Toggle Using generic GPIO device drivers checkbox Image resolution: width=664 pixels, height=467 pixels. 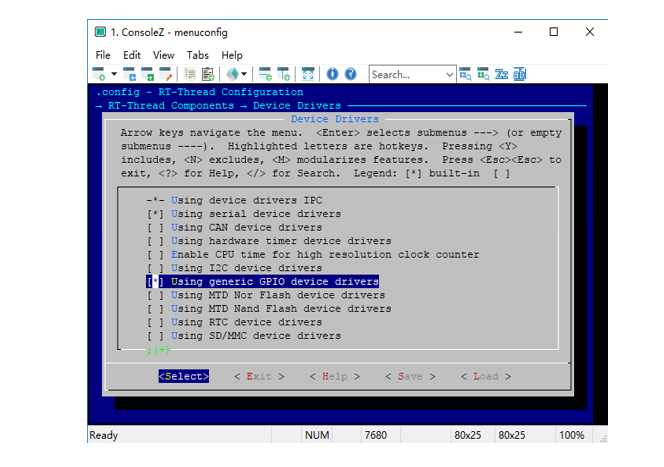155,282
